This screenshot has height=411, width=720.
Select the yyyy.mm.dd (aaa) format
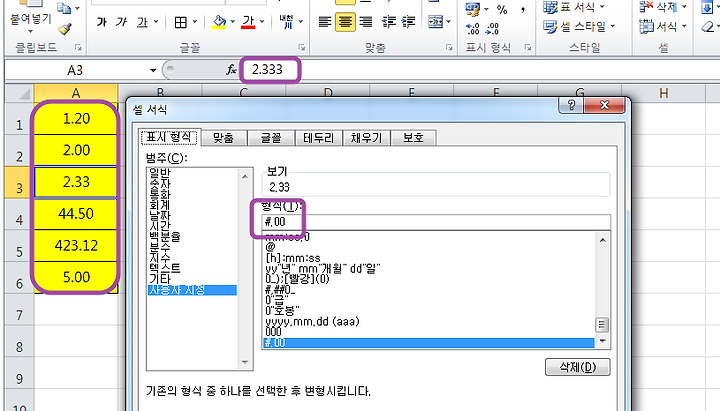click(x=312, y=321)
